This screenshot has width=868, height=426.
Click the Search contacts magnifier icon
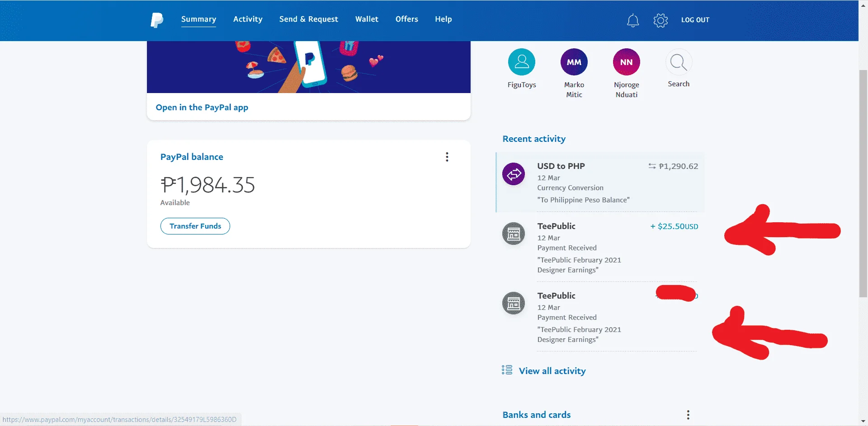tap(679, 62)
